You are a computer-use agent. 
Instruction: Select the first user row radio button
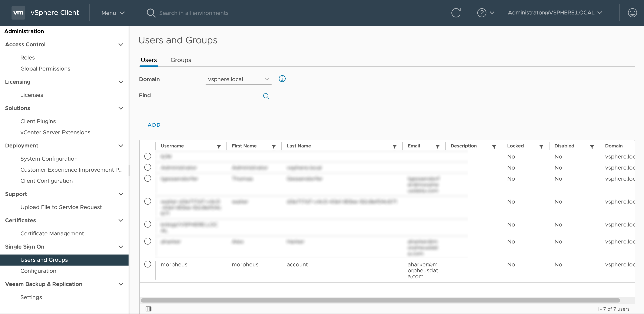pos(148,156)
